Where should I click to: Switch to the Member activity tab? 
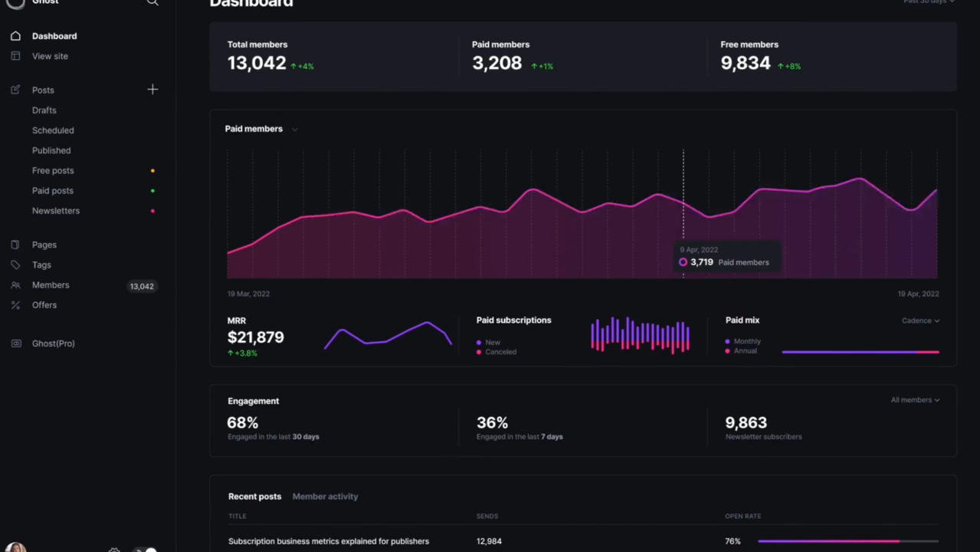[325, 497]
